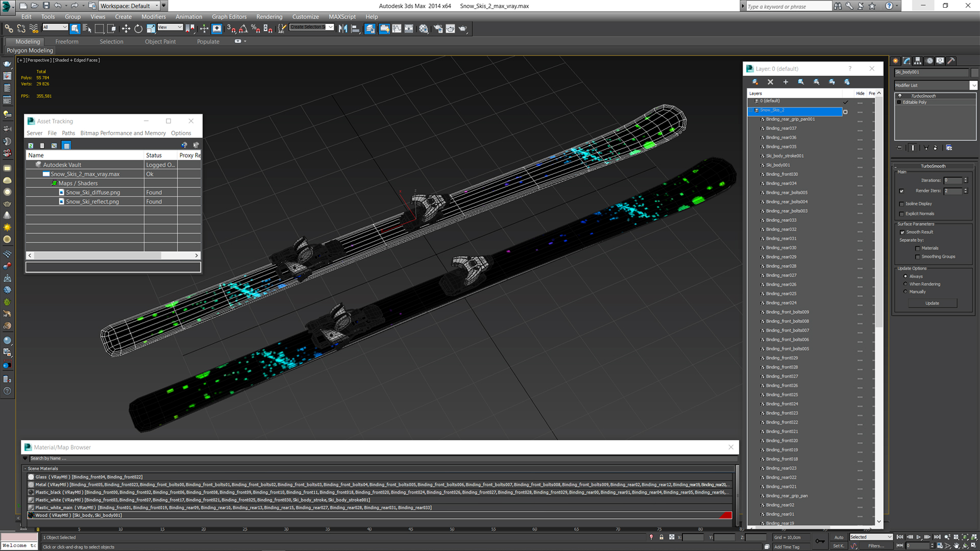This screenshot has height=551, width=980.
Task: Click the Align tool icon
Action: 355,29
